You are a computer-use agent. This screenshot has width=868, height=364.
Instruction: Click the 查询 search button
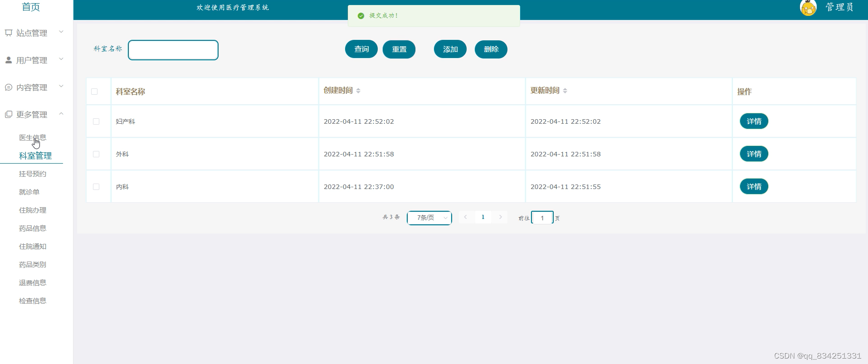click(361, 49)
